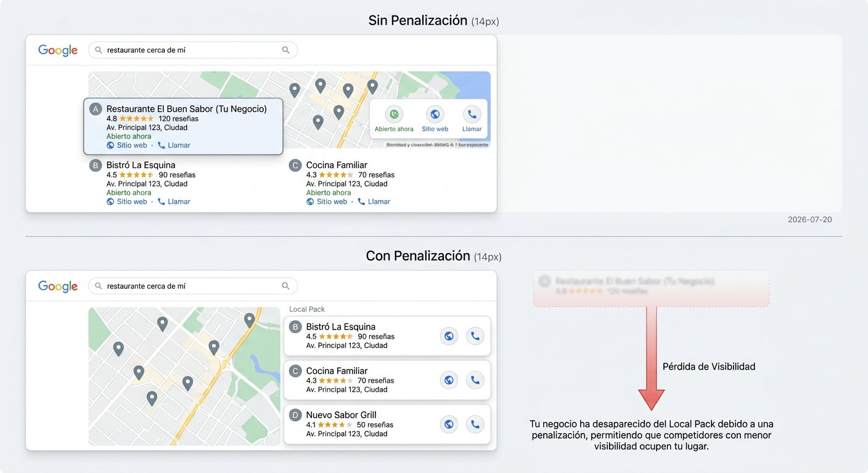Select the D marker badge beside Nuevo Sabor Grill
868x473 pixels.
coord(295,415)
